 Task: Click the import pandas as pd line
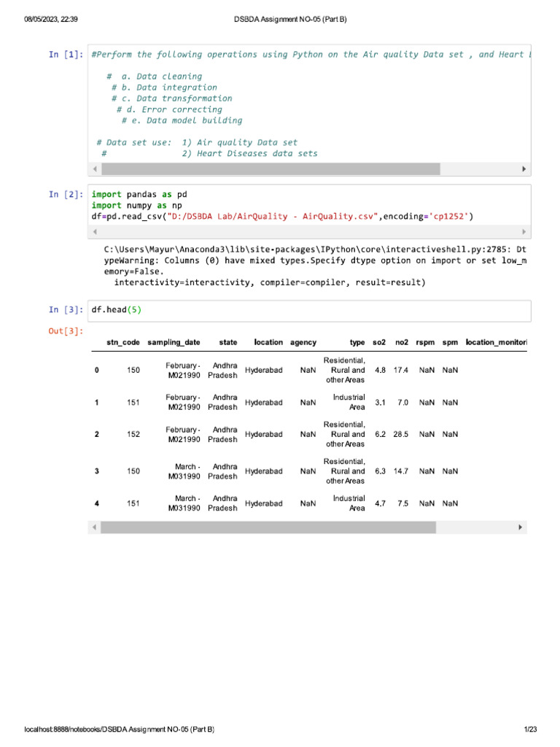[139, 194]
